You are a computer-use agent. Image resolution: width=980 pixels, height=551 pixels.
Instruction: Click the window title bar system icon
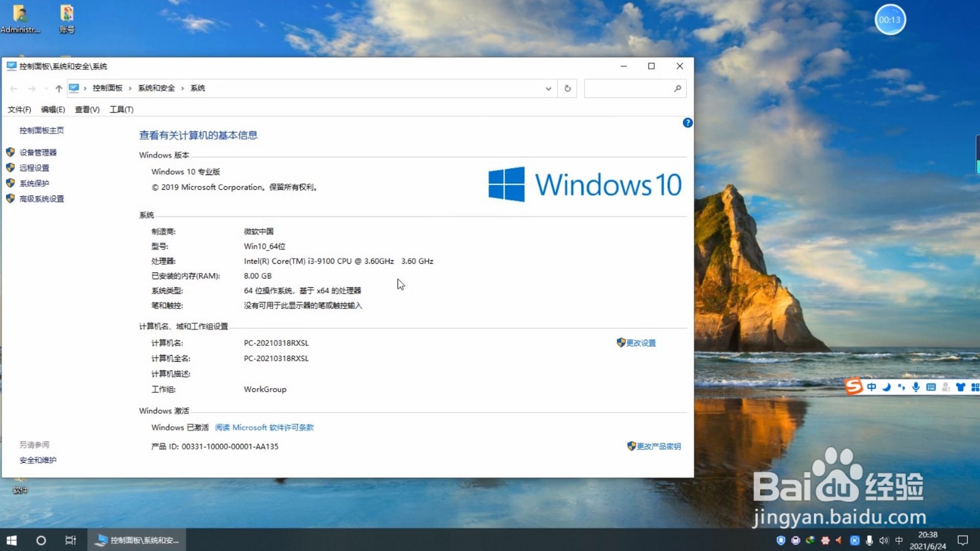coord(12,66)
